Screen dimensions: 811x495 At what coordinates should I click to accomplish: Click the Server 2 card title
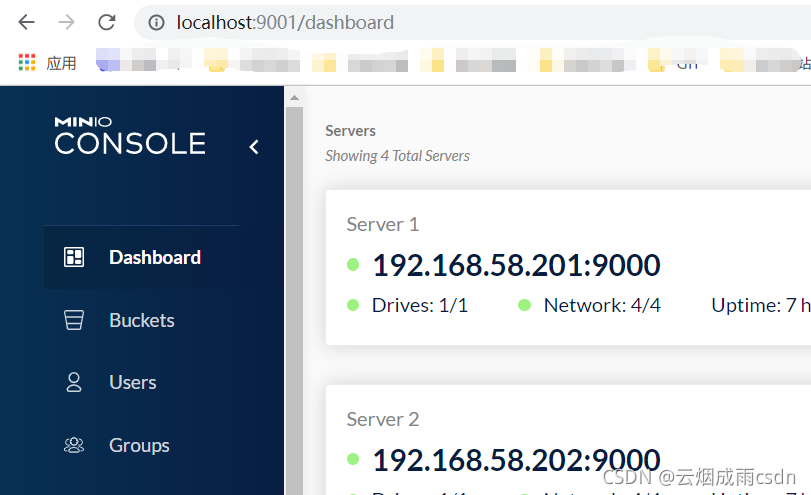tap(383, 419)
